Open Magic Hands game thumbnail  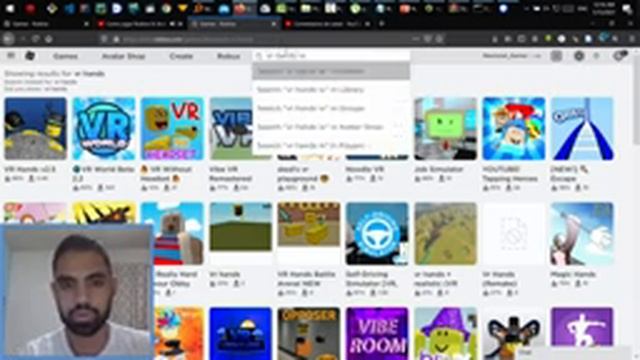pos(582,233)
